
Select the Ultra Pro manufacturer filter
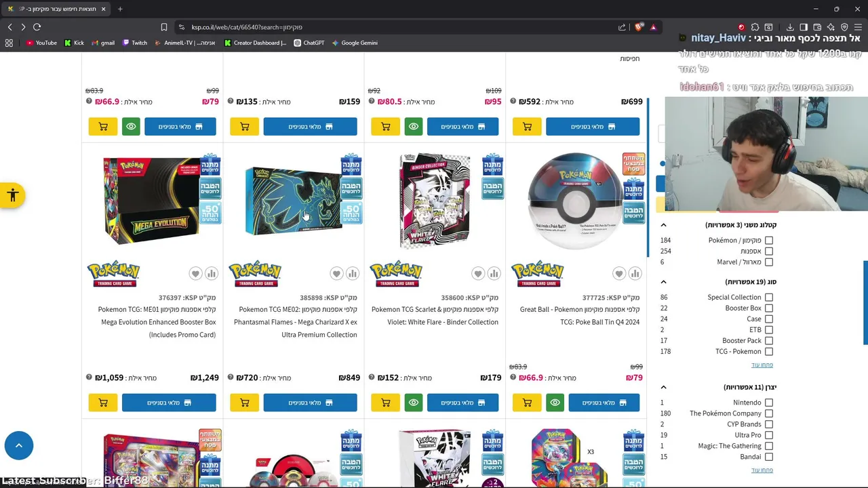pos(769,435)
